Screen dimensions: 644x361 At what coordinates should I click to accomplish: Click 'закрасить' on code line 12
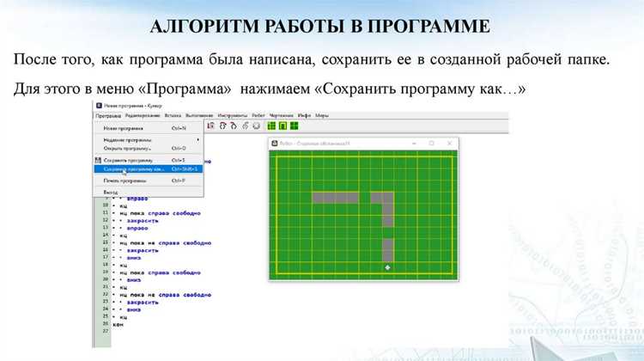point(142,221)
